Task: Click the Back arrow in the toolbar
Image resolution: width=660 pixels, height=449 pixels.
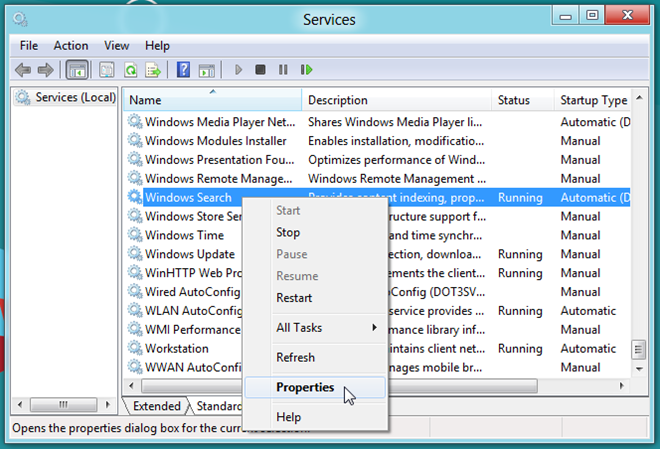Action: click(x=23, y=70)
